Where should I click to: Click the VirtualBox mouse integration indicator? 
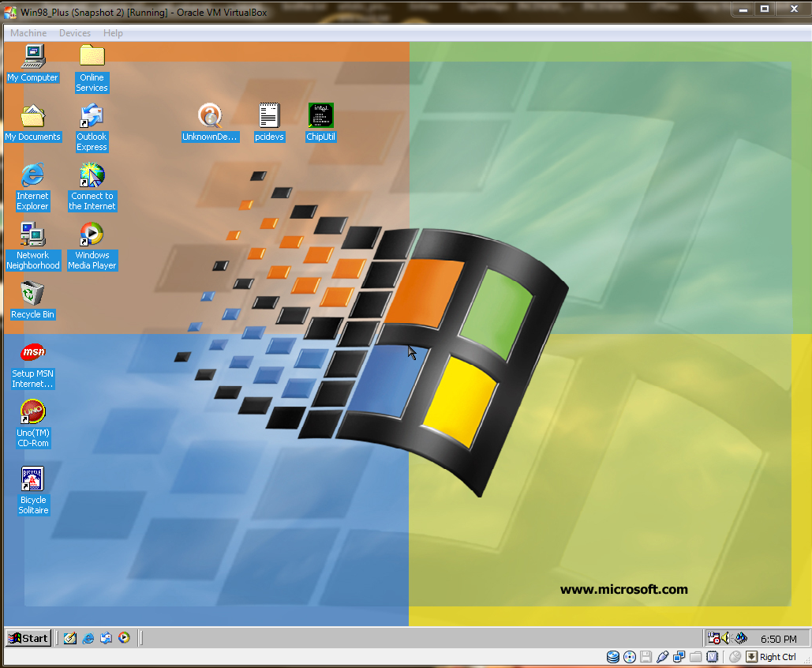[735, 657]
